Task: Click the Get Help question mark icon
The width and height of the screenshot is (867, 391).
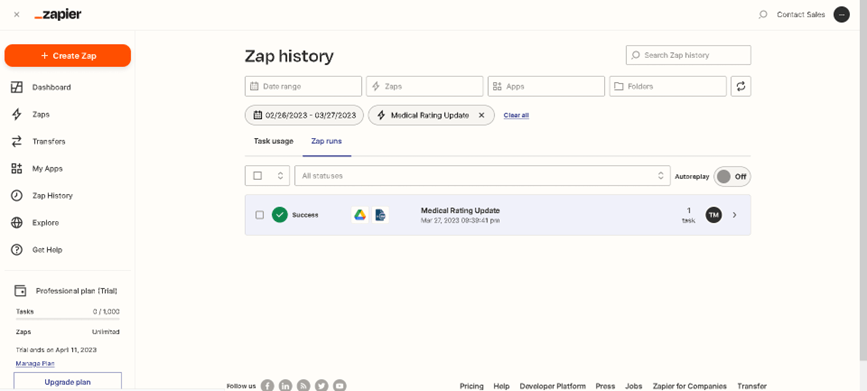Action: 17,249
